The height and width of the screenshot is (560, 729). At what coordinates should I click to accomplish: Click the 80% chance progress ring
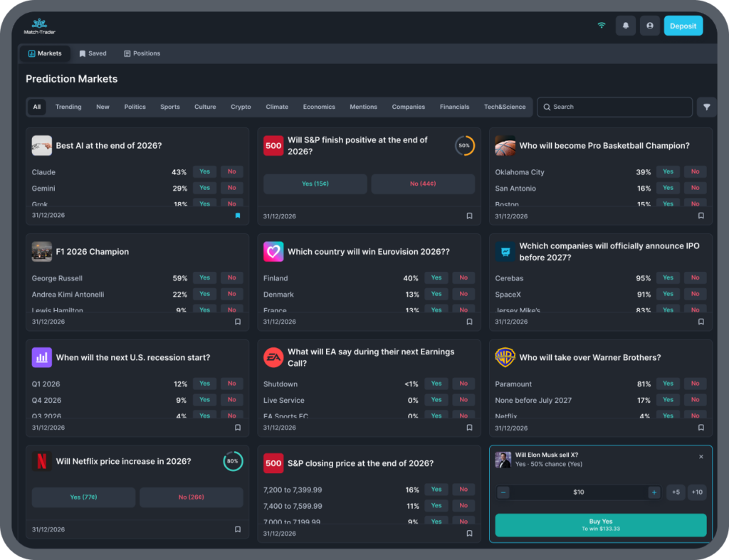tap(233, 461)
